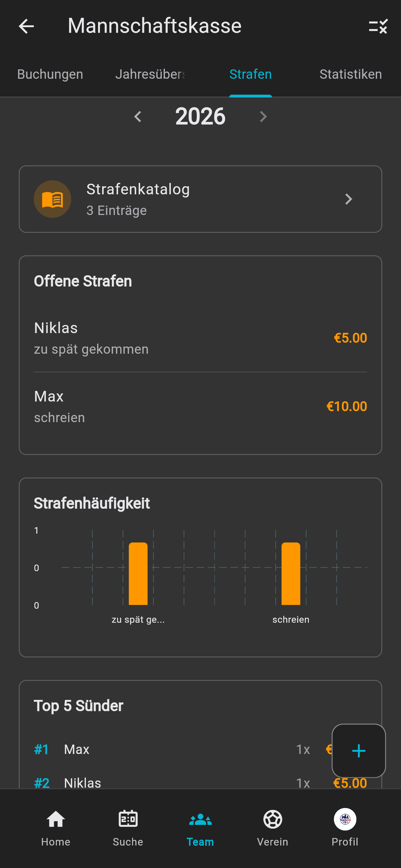Image resolution: width=401 pixels, height=868 pixels.
Task: Click the schreien bar in the chart
Action: pyautogui.click(x=290, y=573)
